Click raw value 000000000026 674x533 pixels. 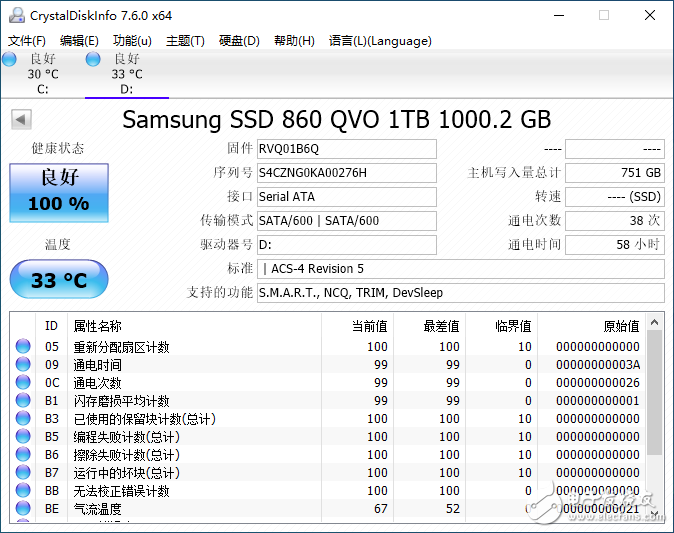click(x=598, y=383)
